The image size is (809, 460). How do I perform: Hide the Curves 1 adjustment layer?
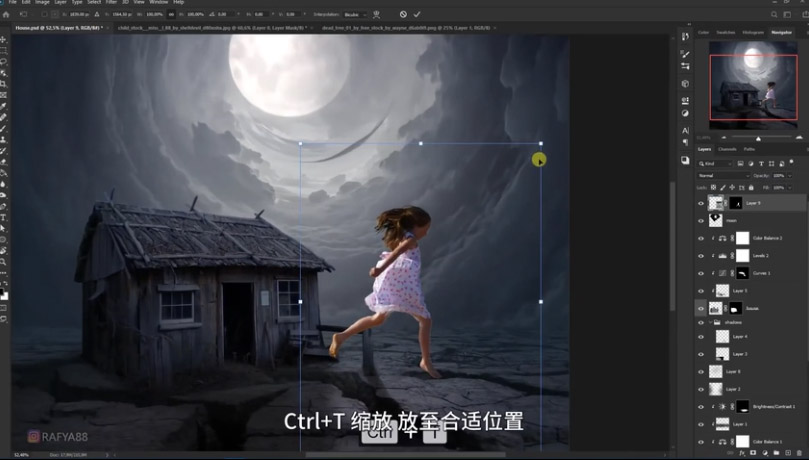click(x=700, y=273)
